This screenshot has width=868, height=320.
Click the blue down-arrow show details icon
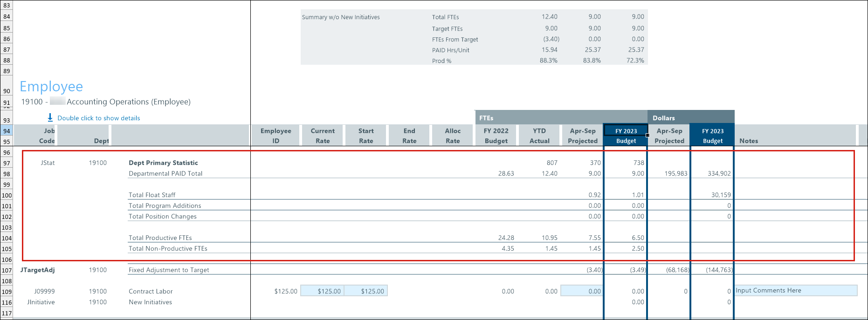pos(50,117)
